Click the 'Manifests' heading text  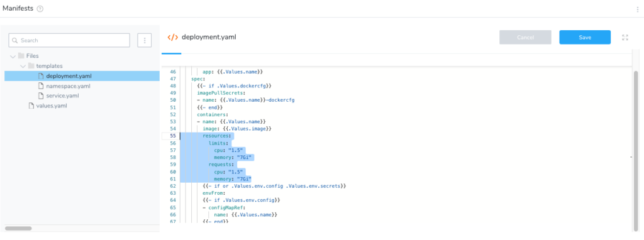click(18, 8)
